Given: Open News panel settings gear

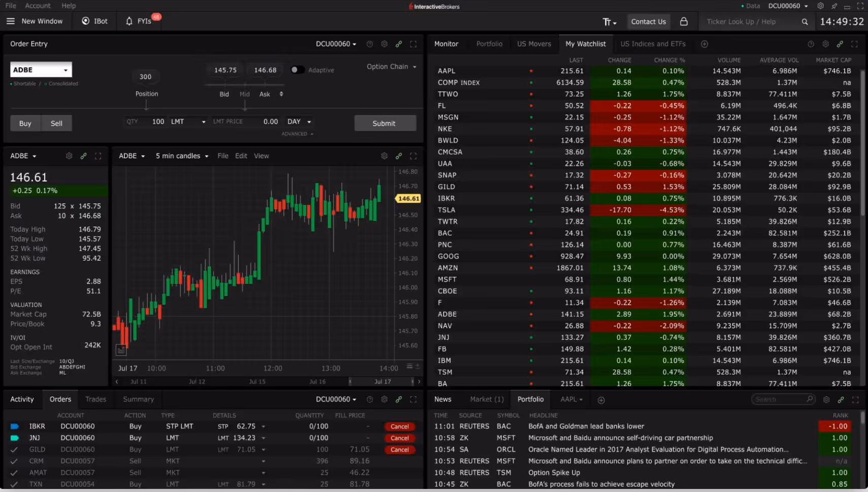Looking at the screenshot, I should click(x=826, y=400).
